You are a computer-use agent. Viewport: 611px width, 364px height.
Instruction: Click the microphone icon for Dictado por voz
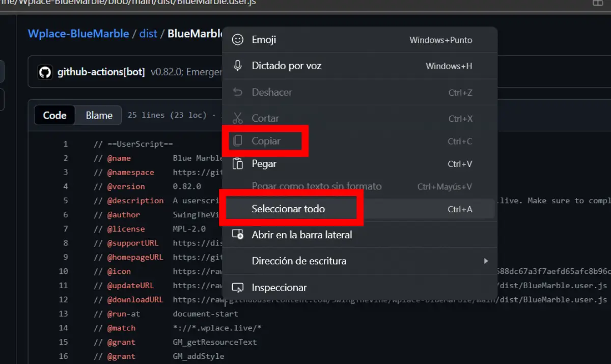238,66
